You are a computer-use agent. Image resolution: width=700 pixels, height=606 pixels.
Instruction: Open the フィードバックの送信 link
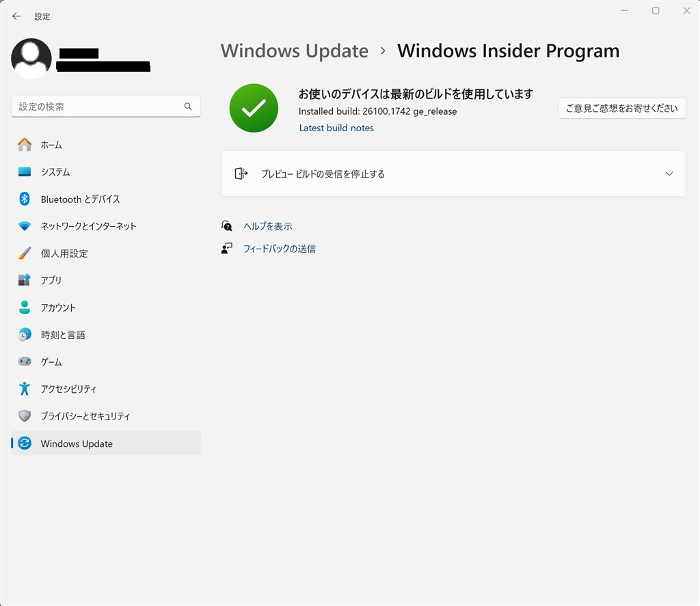[x=280, y=249]
